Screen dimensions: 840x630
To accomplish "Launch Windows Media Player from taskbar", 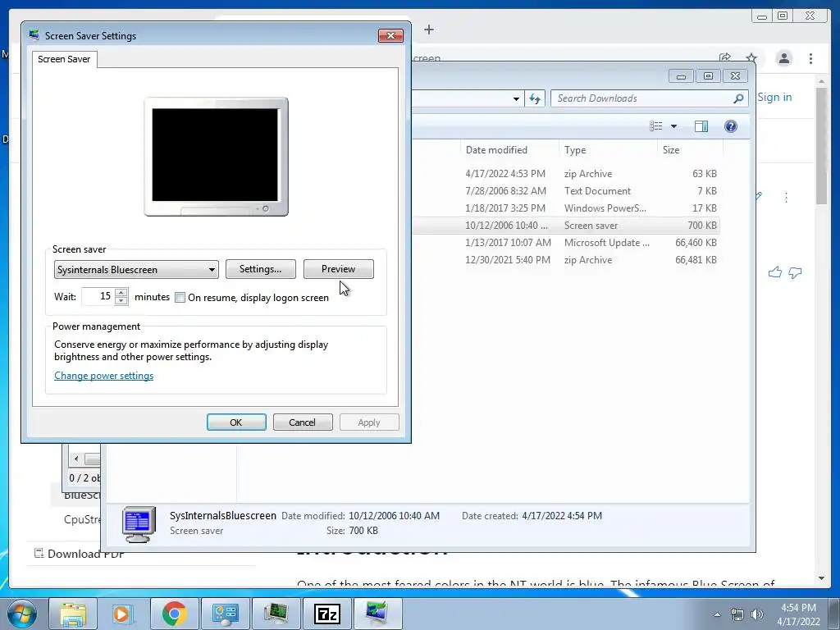I will [123, 614].
